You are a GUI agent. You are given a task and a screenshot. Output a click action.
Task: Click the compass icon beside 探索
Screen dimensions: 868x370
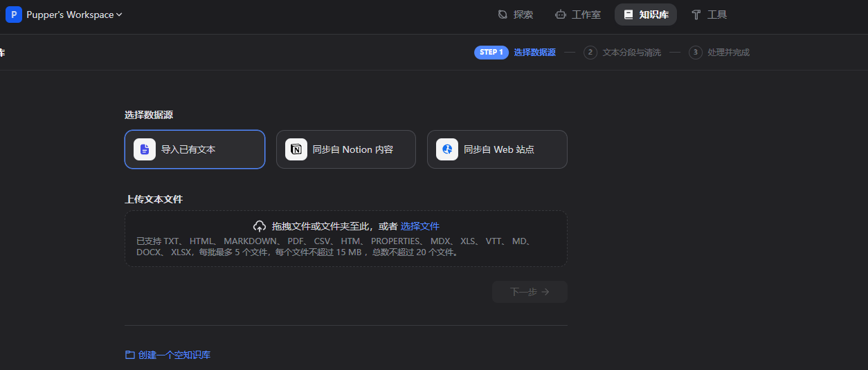pyautogui.click(x=503, y=15)
